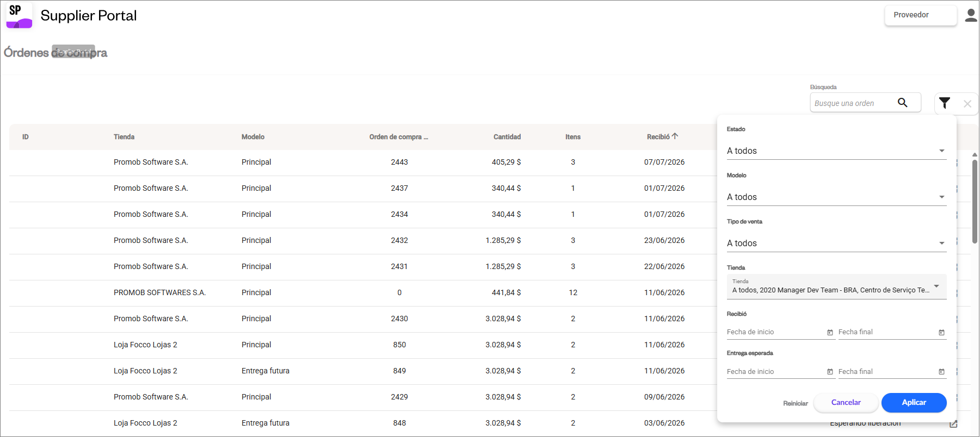Toggle the filter funnel icon
The height and width of the screenshot is (437, 980).
(945, 103)
